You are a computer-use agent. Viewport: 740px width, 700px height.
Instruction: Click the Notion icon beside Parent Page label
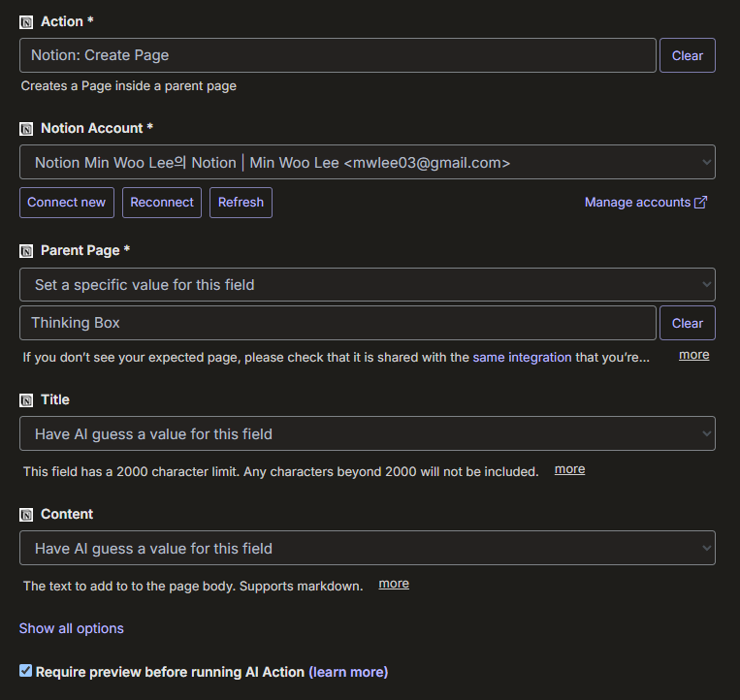(x=26, y=251)
